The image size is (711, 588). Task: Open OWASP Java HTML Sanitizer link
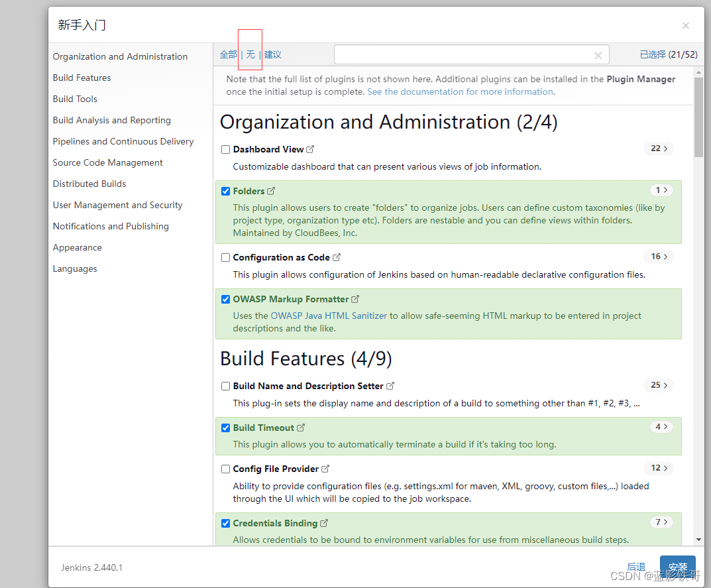329,316
